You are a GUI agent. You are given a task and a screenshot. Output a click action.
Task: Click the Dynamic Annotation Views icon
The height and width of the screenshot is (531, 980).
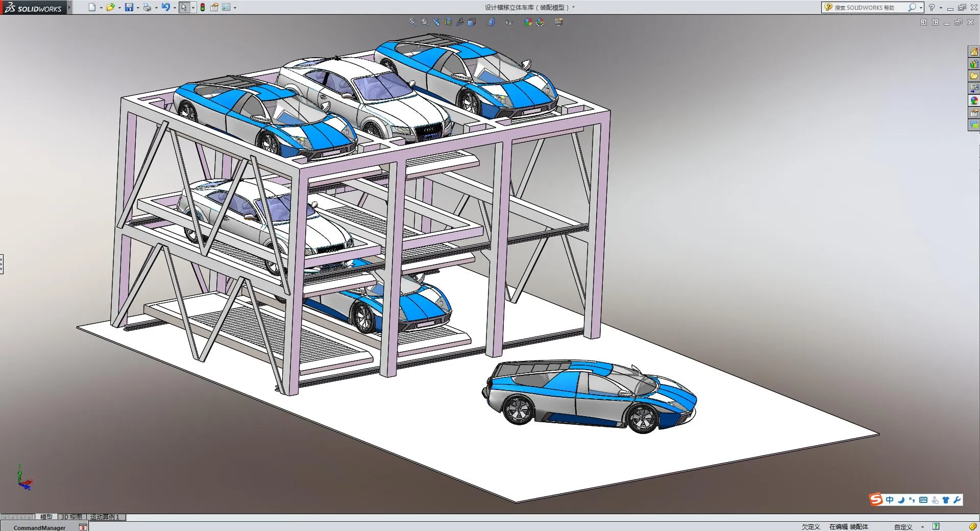(x=460, y=22)
